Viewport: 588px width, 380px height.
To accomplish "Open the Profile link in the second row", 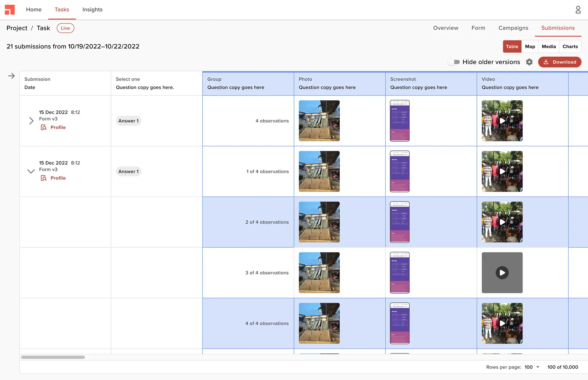I will click(x=58, y=178).
